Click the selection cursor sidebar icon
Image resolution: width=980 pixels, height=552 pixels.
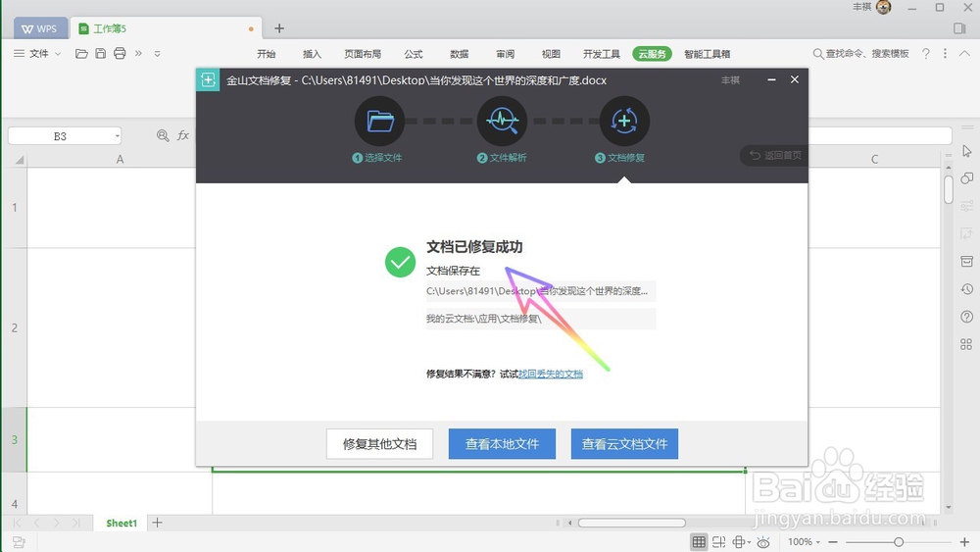click(967, 151)
